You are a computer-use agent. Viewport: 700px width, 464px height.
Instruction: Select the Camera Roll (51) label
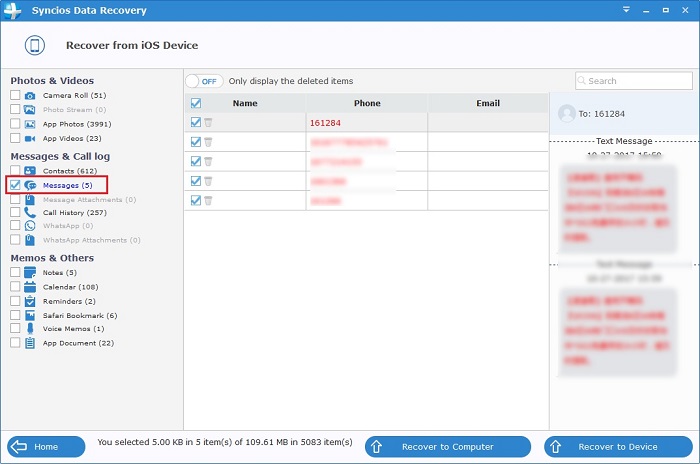coord(75,96)
